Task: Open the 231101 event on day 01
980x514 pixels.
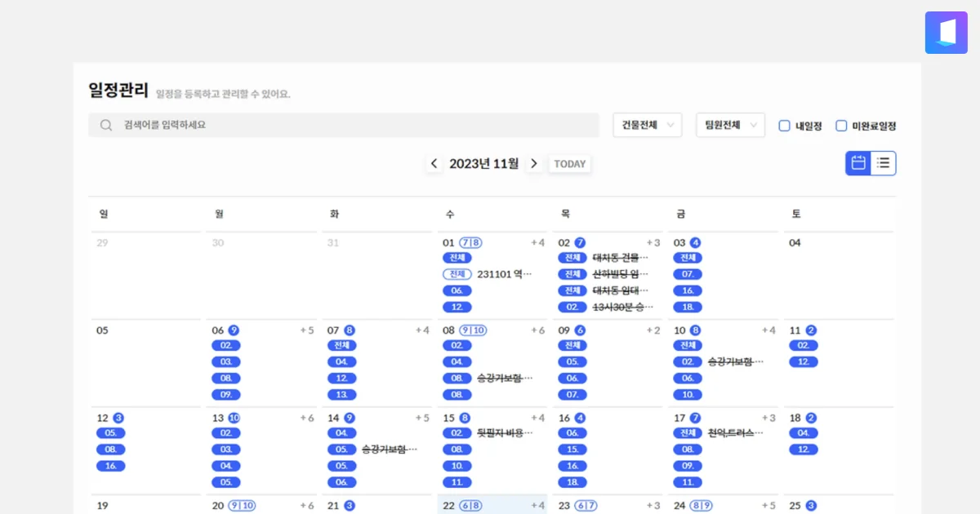Action: pos(504,274)
